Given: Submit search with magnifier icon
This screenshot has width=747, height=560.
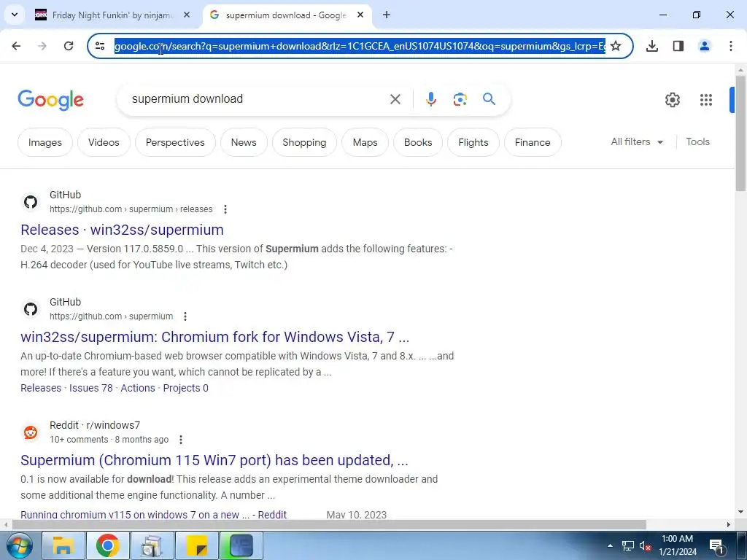Looking at the screenshot, I should click(489, 99).
